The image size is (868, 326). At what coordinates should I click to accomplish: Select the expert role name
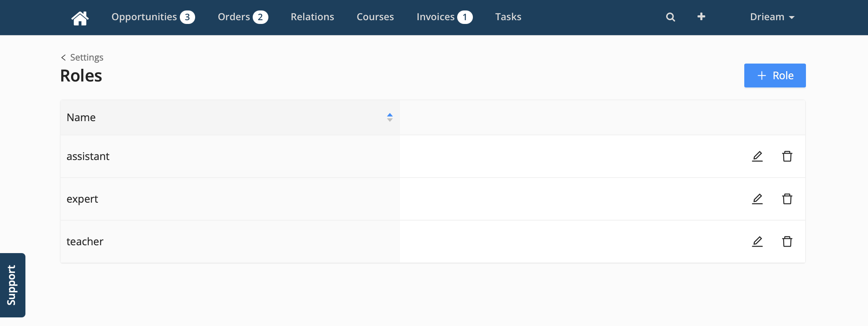pyautogui.click(x=82, y=199)
